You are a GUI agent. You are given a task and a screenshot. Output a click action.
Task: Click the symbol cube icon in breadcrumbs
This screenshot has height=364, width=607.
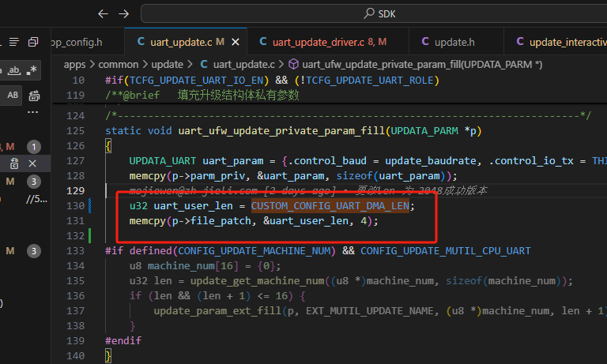click(x=294, y=64)
